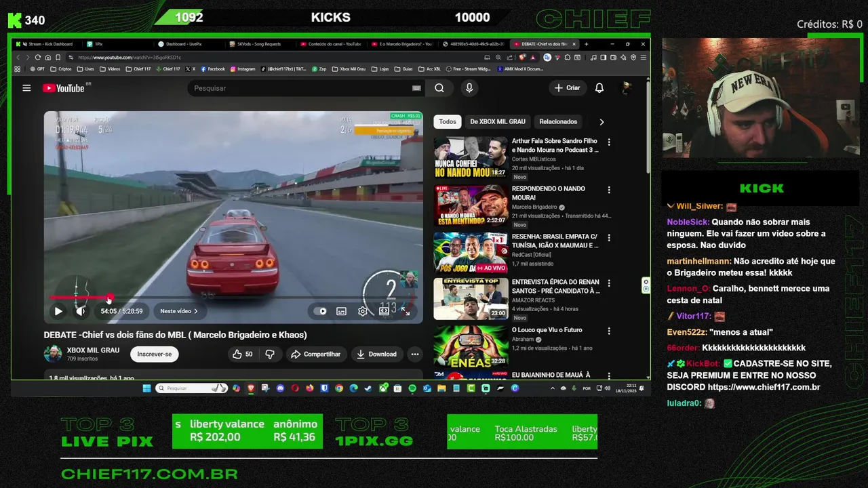
Task: Mute the video using the volume icon
Action: pyautogui.click(x=81, y=311)
